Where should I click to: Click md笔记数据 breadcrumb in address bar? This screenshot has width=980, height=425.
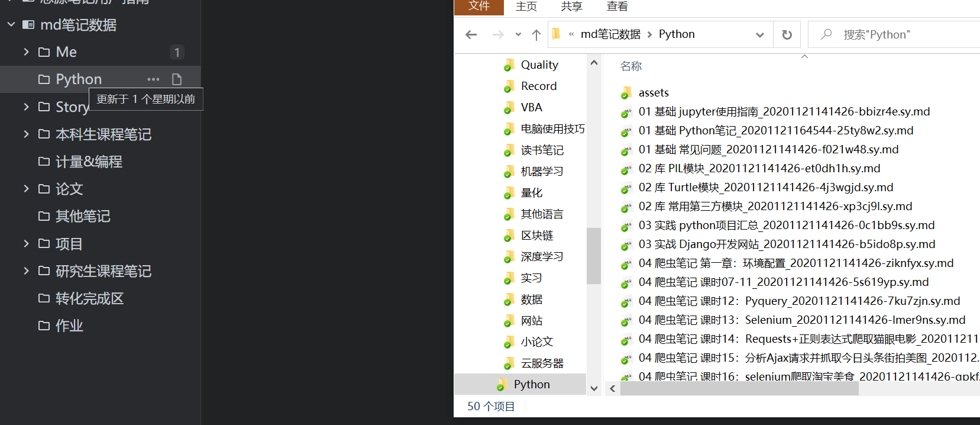pyautogui.click(x=610, y=34)
